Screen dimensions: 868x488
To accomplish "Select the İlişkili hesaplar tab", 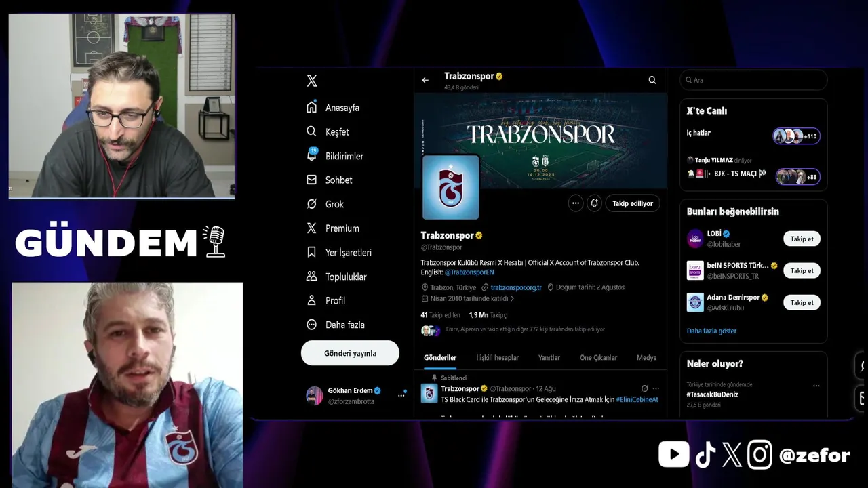I will click(498, 357).
